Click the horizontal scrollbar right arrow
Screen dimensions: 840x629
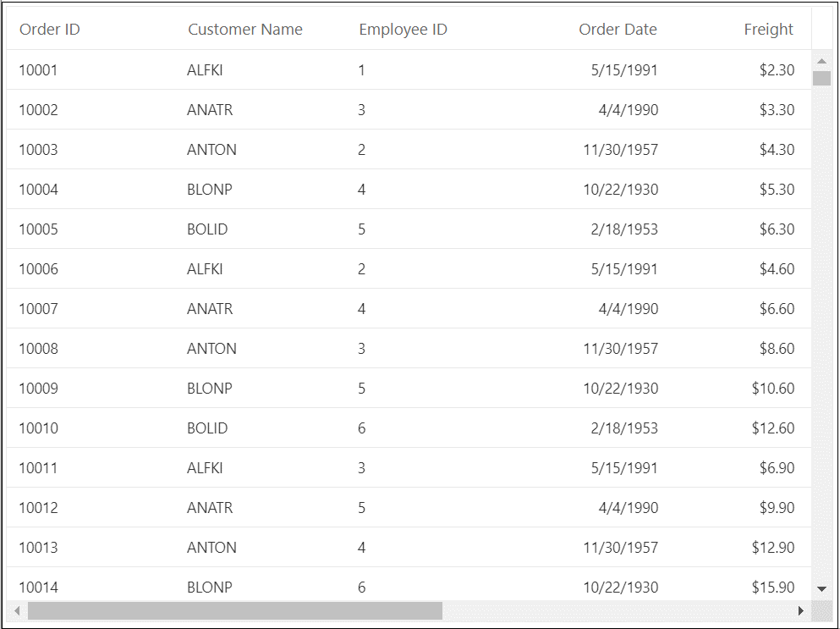[x=801, y=610]
